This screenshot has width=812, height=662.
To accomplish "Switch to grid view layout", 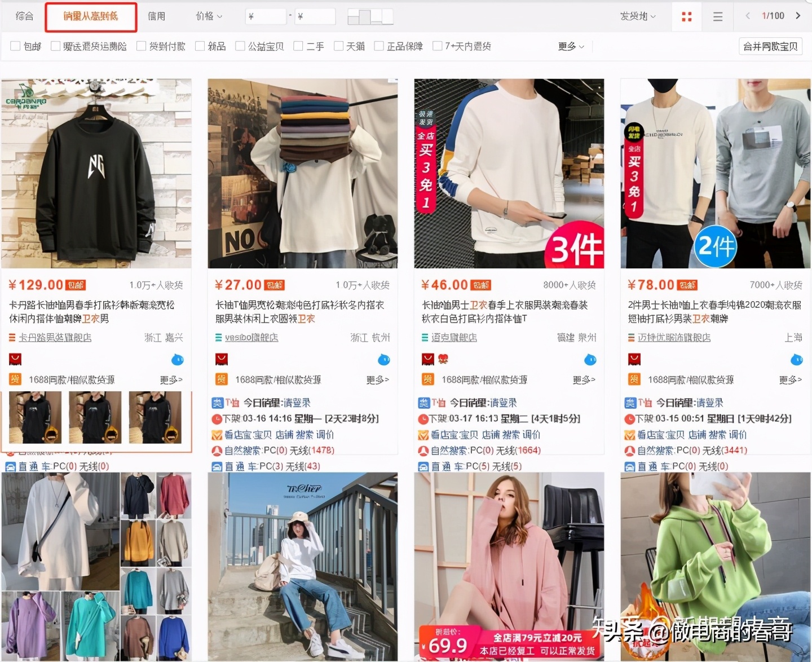I will [x=686, y=16].
